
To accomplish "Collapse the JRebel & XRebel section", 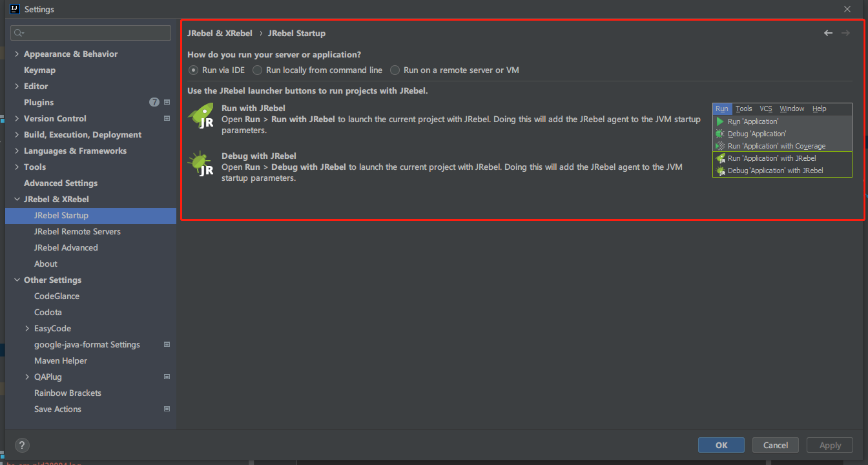I will (x=17, y=199).
